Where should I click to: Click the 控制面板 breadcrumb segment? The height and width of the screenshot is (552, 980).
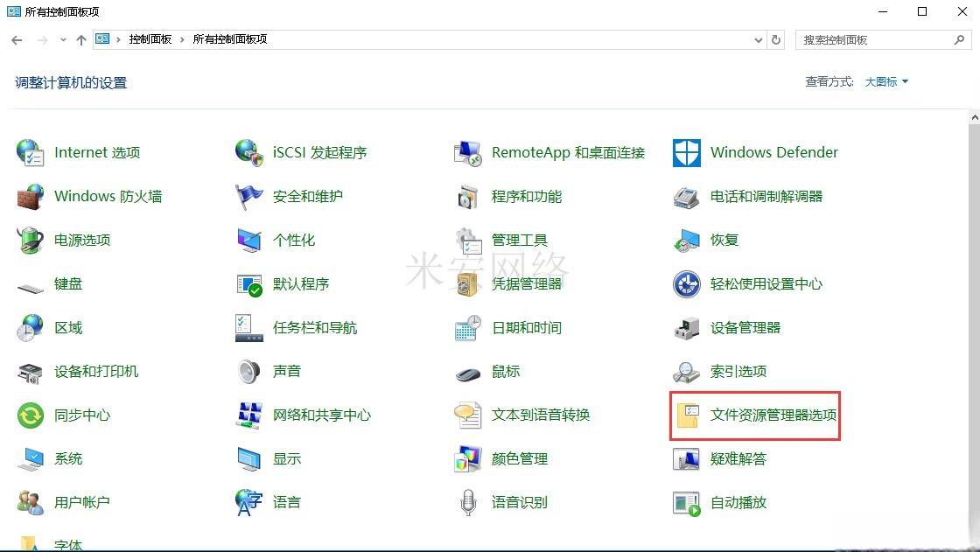pyautogui.click(x=150, y=39)
